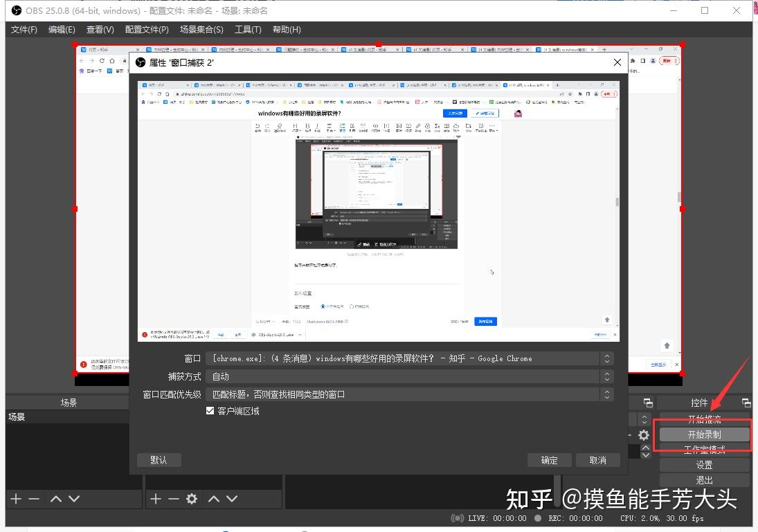Click the top-center red selection handle

click(x=379, y=44)
